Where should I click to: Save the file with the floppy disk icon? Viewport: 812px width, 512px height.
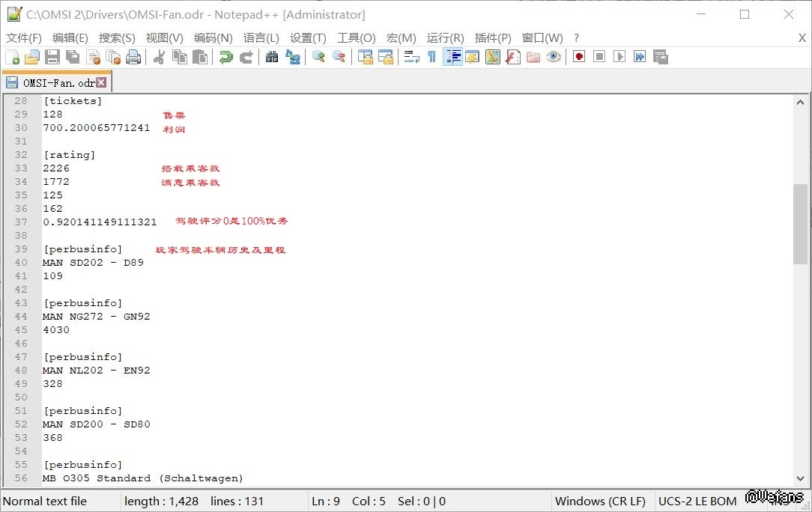click(52, 57)
